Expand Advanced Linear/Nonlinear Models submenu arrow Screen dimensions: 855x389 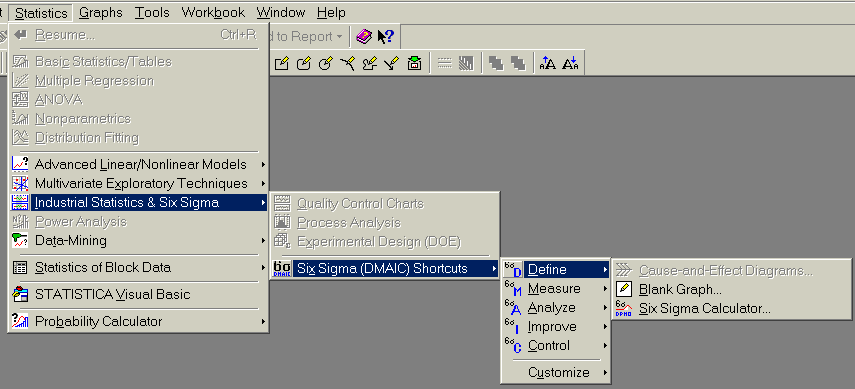click(x=263, y=164)
